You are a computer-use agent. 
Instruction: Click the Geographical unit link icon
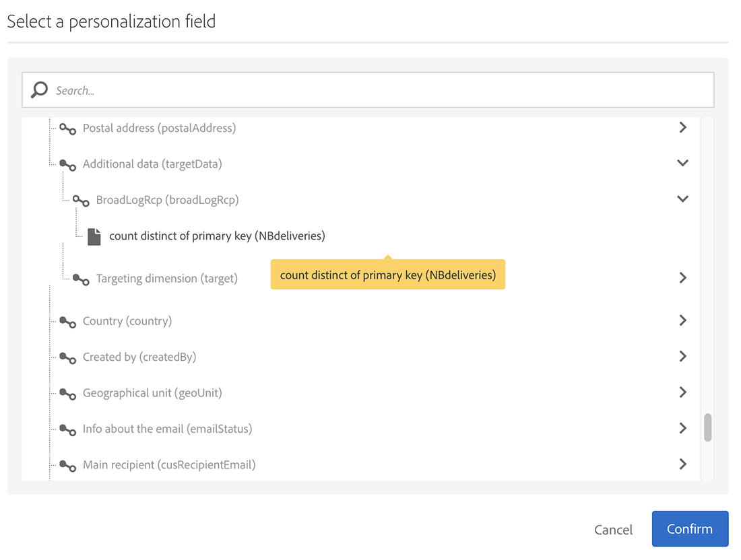[67, 393]
